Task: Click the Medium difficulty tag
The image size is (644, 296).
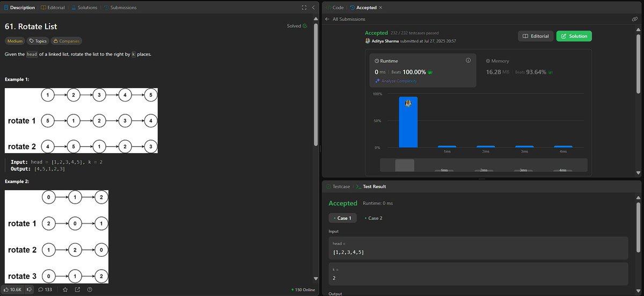Action: click(x=14, y=41)
